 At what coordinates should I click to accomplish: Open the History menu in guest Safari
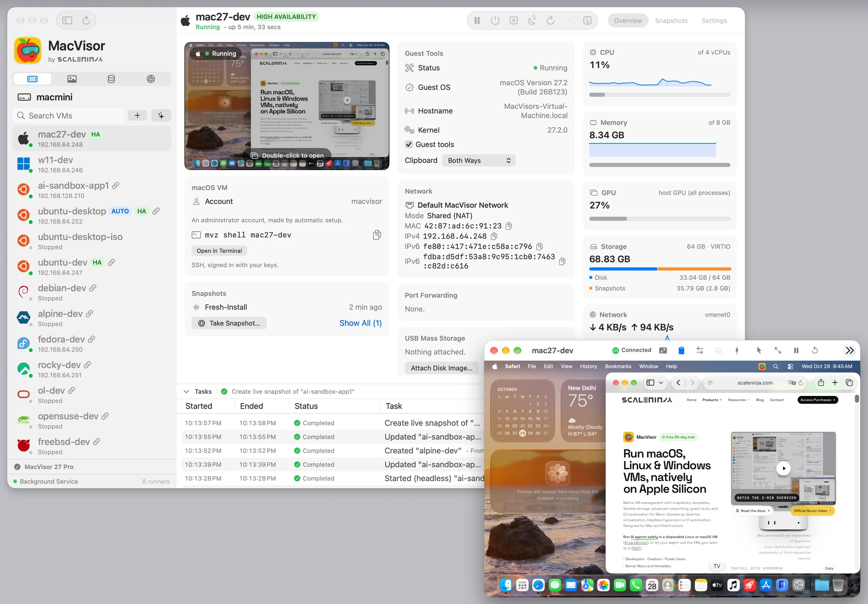(x=588, y=366)
